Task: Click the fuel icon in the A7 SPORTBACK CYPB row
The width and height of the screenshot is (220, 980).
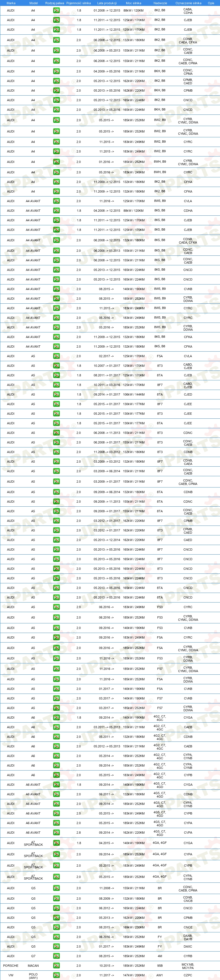Action: click(x=56, y=866)
